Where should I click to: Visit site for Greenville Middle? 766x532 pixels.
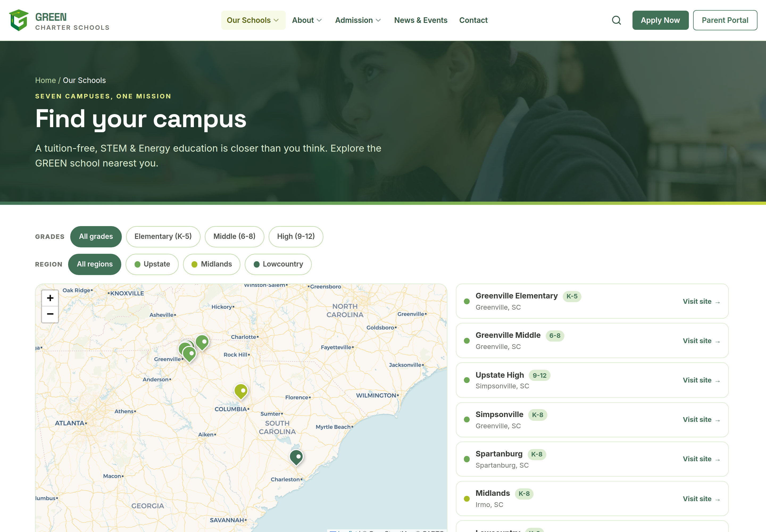(701, 341)
